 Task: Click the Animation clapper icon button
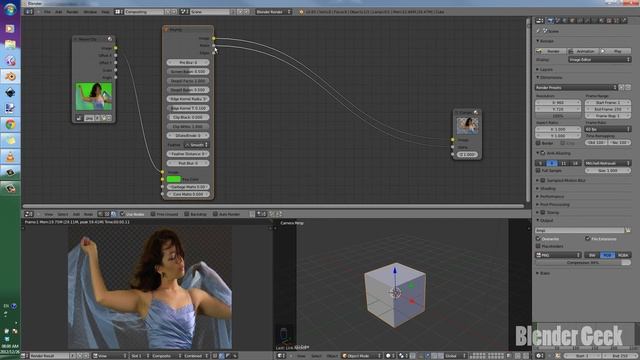coord(582,51)
